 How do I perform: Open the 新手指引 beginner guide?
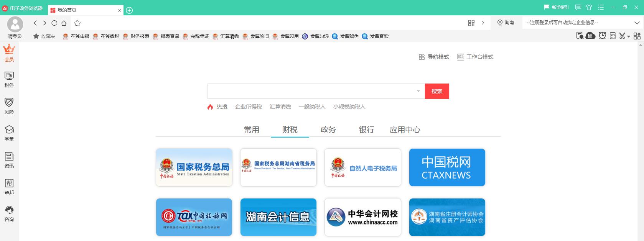(557, 7)
